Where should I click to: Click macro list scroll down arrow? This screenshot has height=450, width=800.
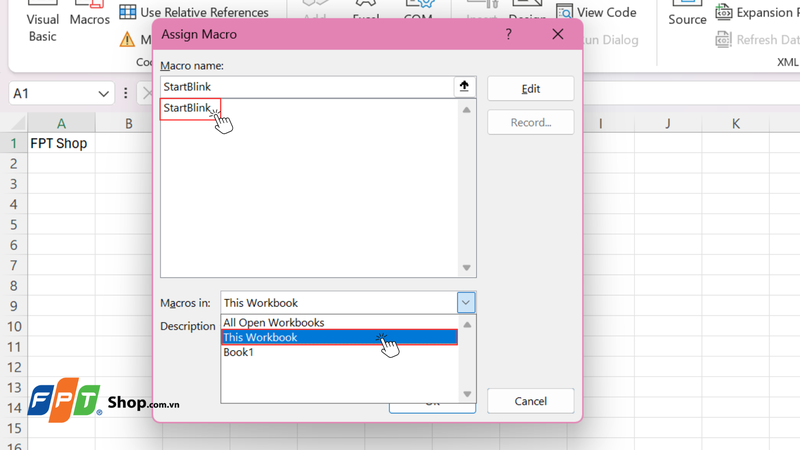466,268
